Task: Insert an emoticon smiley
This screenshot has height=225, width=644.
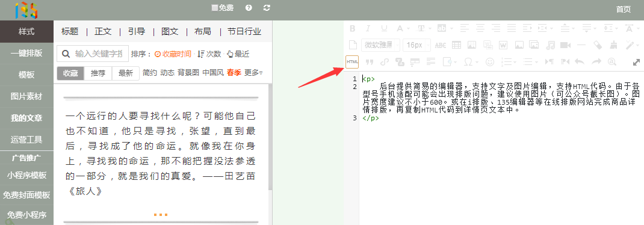Action: tap(489, 61)
